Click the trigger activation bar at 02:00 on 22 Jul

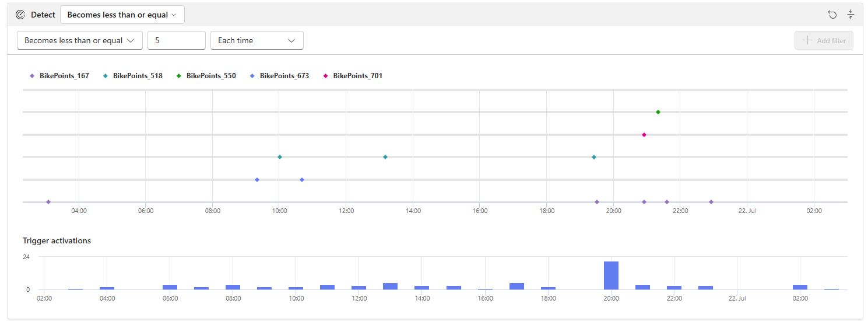tap(800, 287)
